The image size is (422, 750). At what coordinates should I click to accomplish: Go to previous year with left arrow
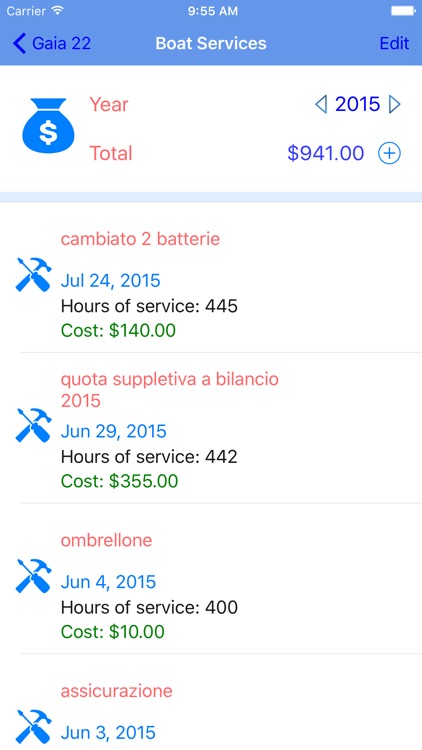(321, 104)
